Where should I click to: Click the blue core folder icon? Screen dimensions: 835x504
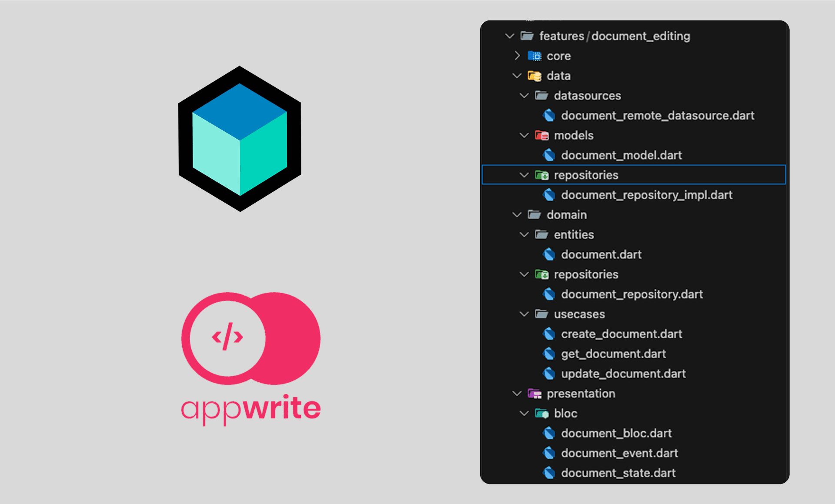[x=534, y=56]
